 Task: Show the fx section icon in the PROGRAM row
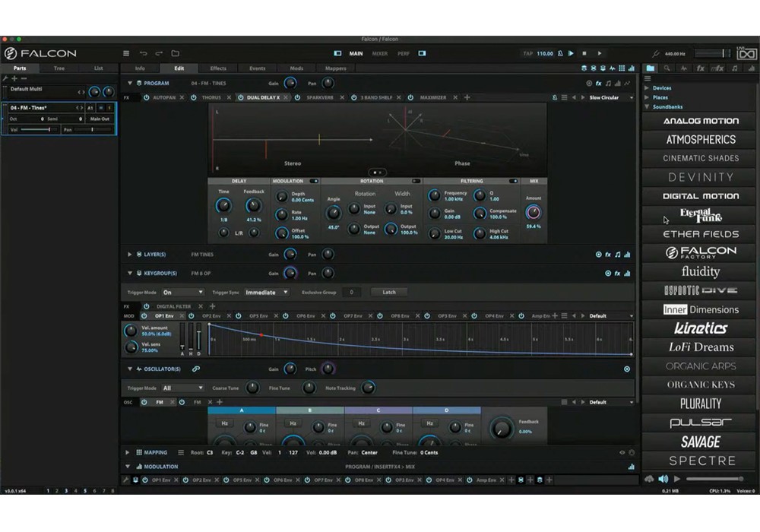[x=599, y=84]
